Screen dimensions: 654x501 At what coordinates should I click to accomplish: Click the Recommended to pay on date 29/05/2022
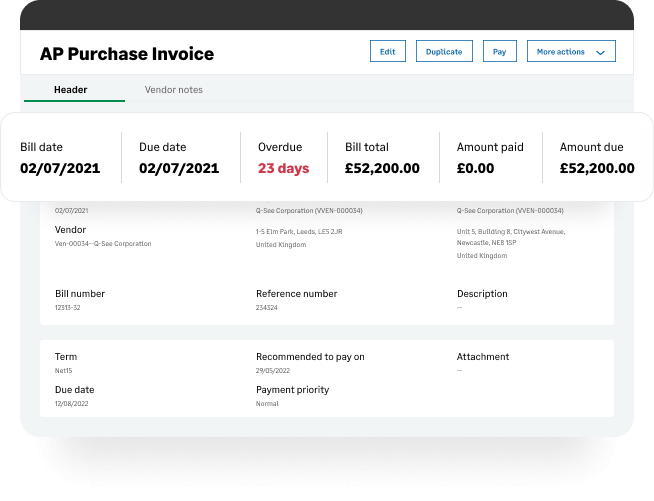(273, 370)
